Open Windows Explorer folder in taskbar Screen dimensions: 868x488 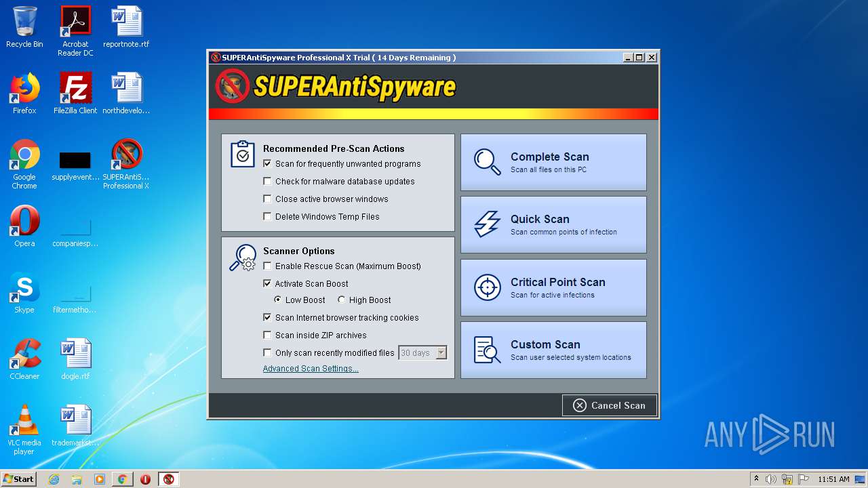tap(77, 479)
